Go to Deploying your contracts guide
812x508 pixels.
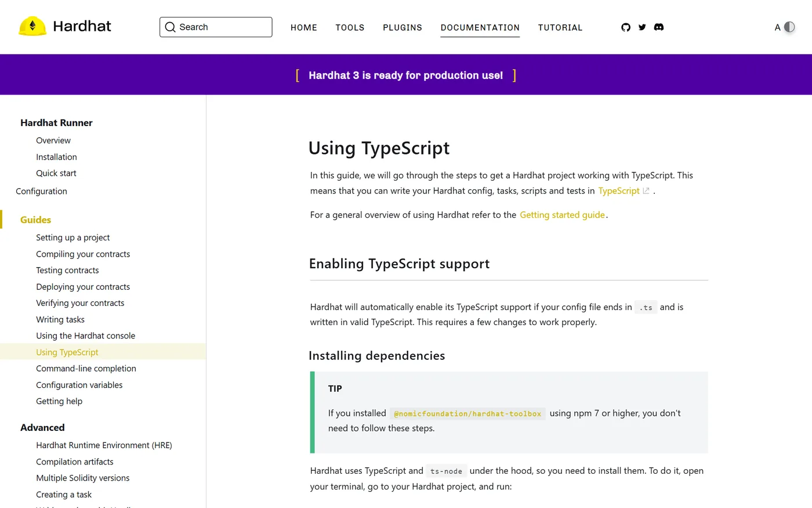83,287
